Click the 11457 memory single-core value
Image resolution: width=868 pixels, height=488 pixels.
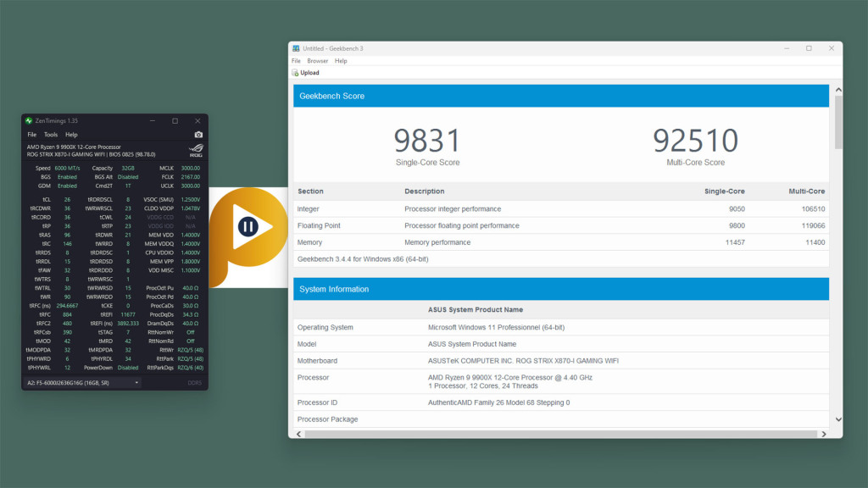[735, 242]
